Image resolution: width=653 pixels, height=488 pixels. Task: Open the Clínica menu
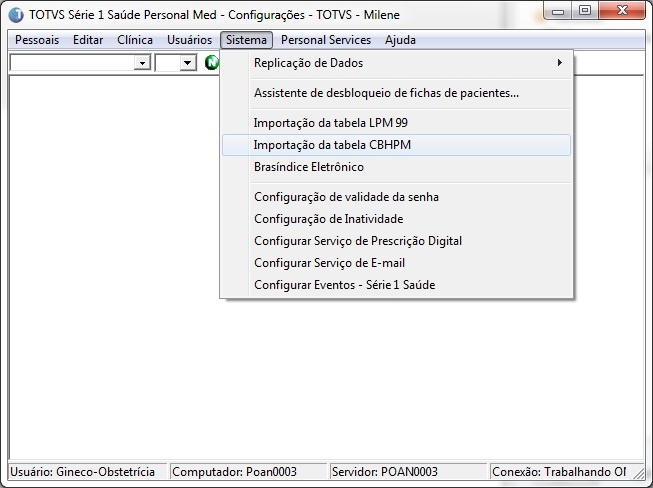point(135,40)
